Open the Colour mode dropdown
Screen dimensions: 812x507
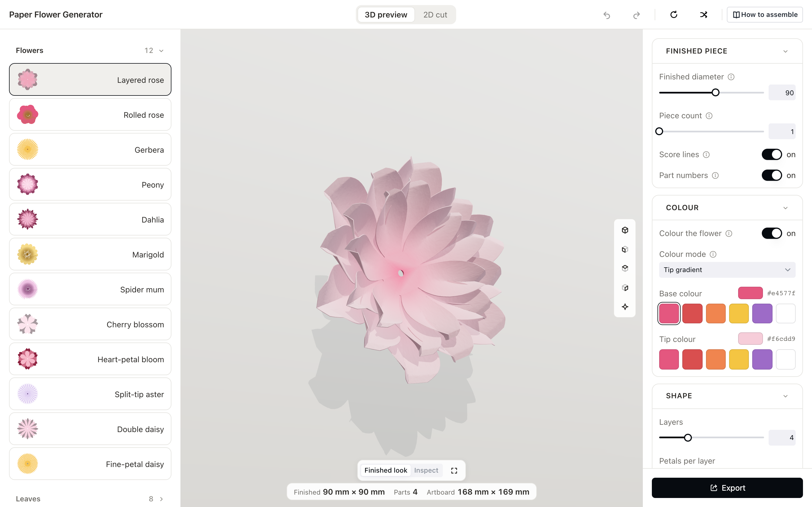coord(727,270)
